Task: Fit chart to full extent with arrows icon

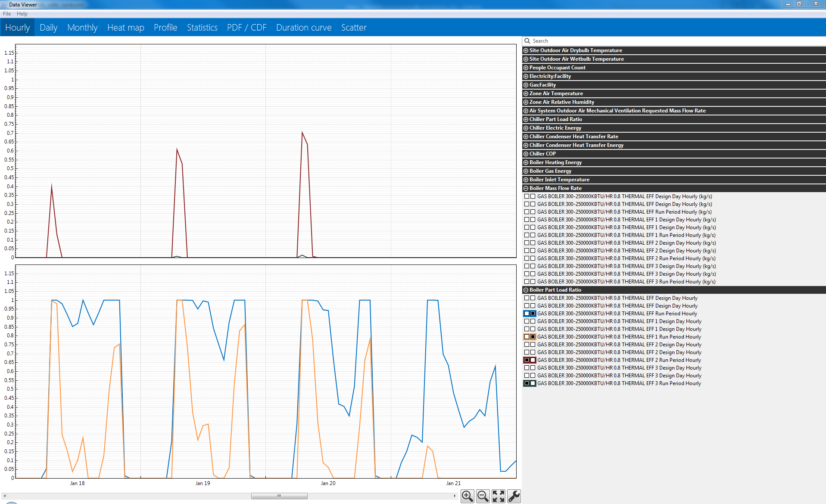Action: pyautogui.click(x=499, y=496)
